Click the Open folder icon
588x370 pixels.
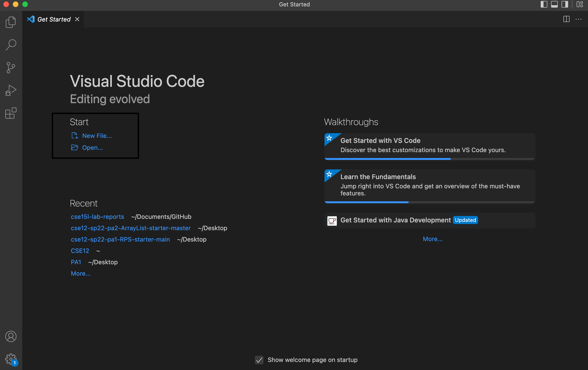(75, 148)
